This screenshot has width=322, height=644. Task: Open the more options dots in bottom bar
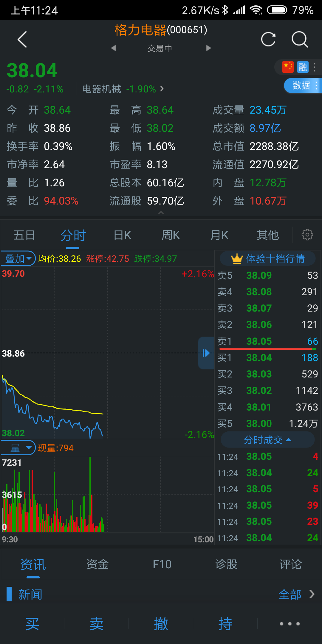tap(290, 624)
